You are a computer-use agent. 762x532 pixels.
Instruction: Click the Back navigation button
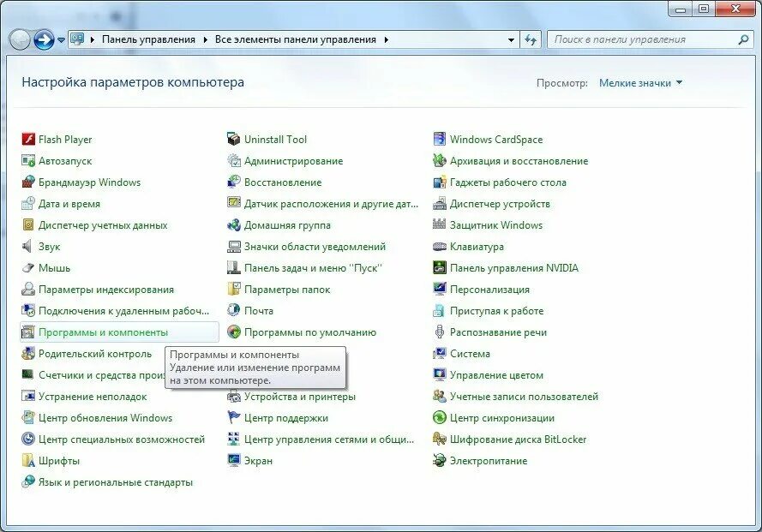click(20, 40)
